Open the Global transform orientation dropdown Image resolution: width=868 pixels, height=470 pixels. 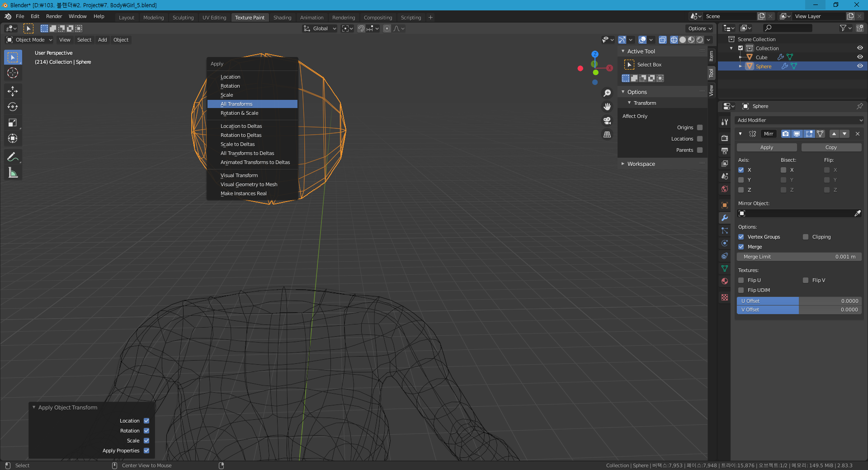[x=320, y=28]
